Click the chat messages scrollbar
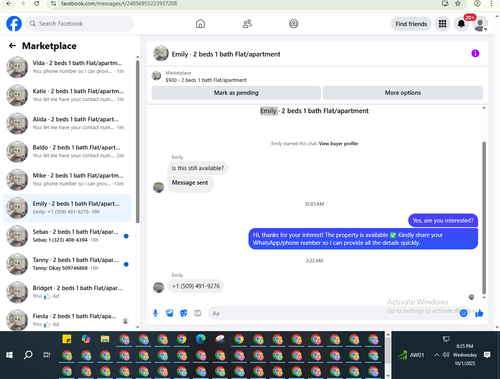Image resolution: width=500 pixels, height=379 pixels. [484, 218]
